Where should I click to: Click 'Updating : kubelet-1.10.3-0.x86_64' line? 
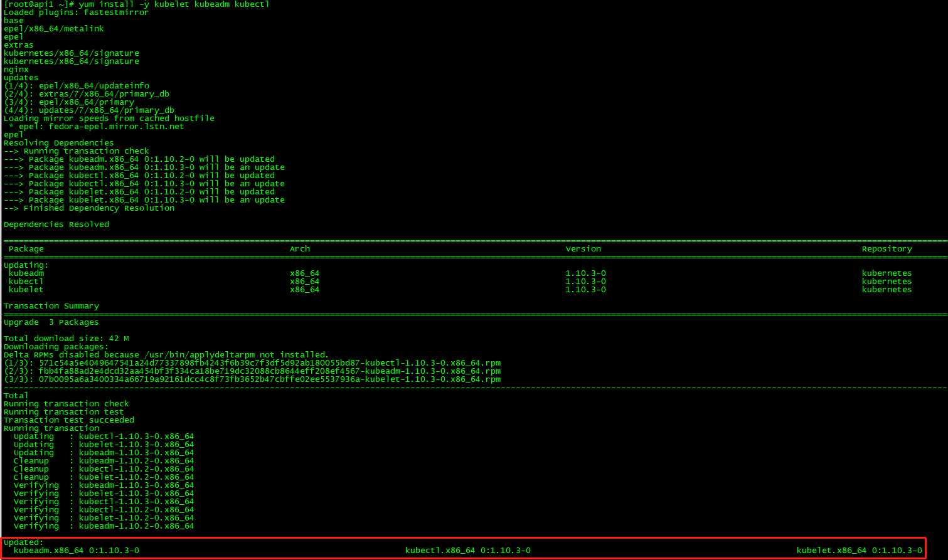pos(104,445)
